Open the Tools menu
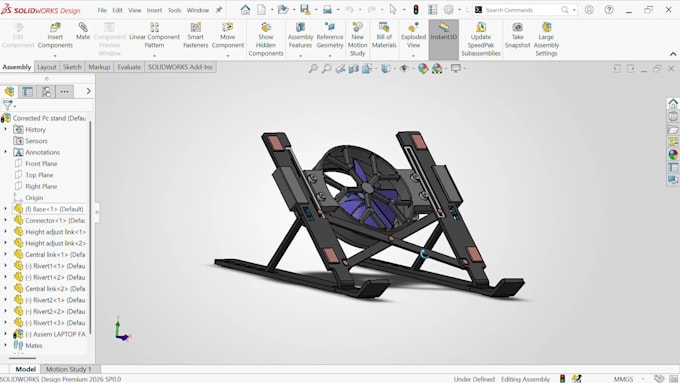Screen dimensions: 680x383 (174, 10)
